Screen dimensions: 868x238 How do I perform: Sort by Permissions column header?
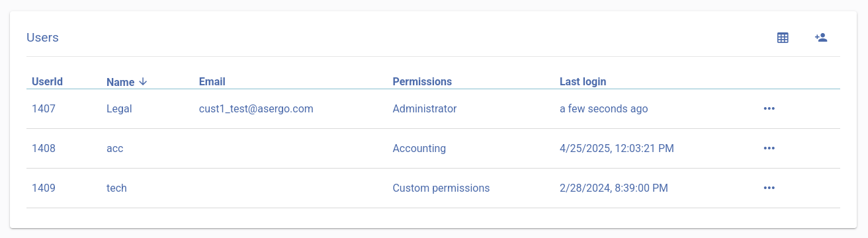pyautogui.click(x=422, y=82)
